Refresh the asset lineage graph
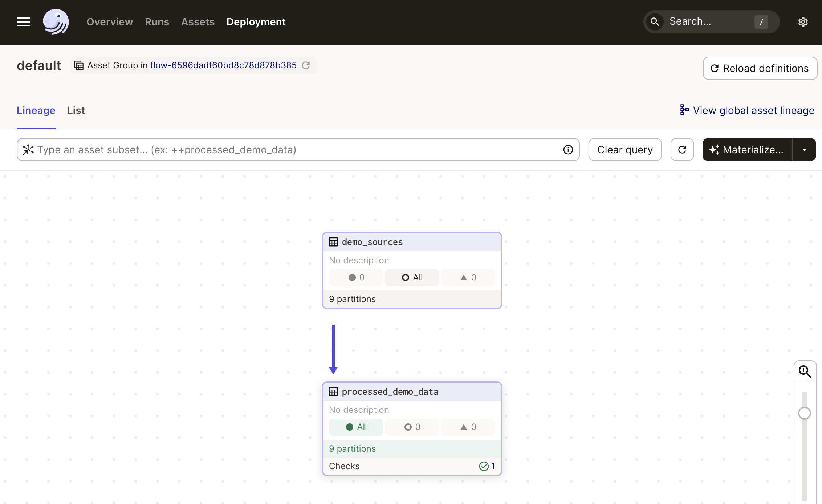Image resolution: width=822 pixels, height=504 pixels. [682, 150]
